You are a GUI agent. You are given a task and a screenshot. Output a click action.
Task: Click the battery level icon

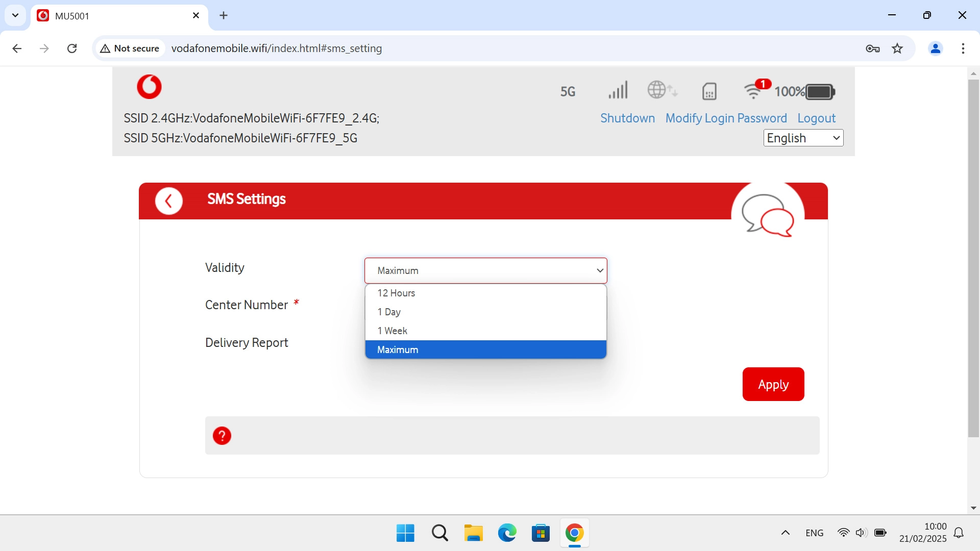820,92
